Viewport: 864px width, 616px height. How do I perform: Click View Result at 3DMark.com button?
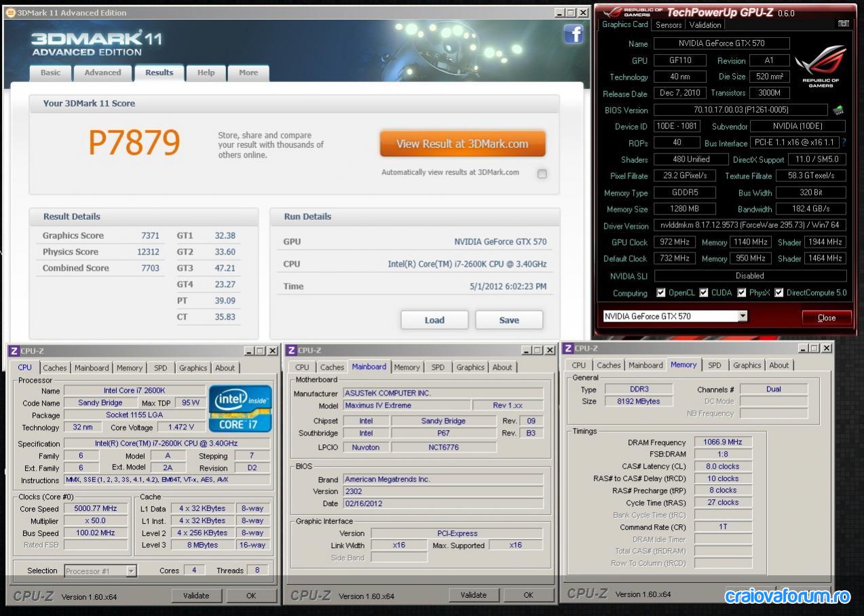point(462,144)
